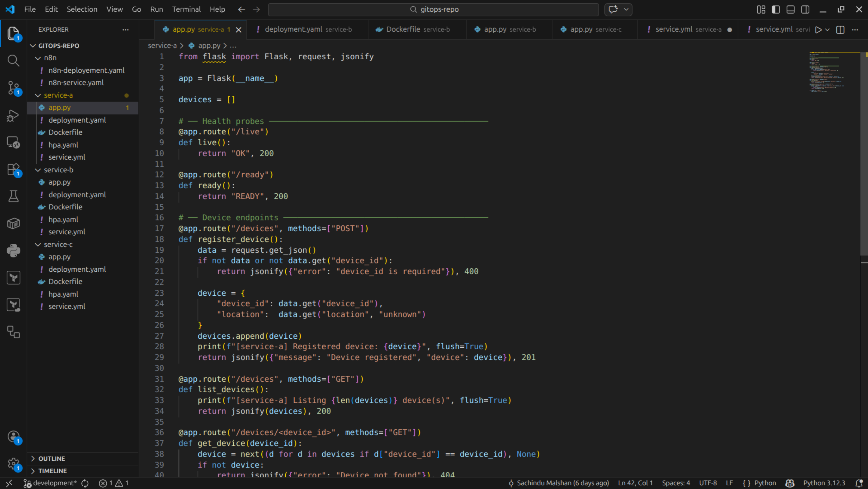The width and height of the screenshot is (868, 489).
Task: Toggle primary side bar visibility
Action: pos(775,9)
